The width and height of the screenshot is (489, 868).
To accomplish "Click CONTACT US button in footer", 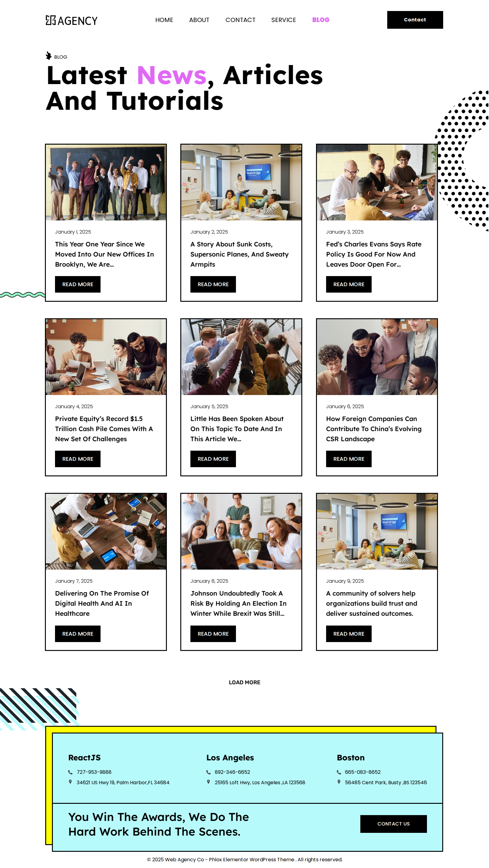I will click(x=393, y=824).
